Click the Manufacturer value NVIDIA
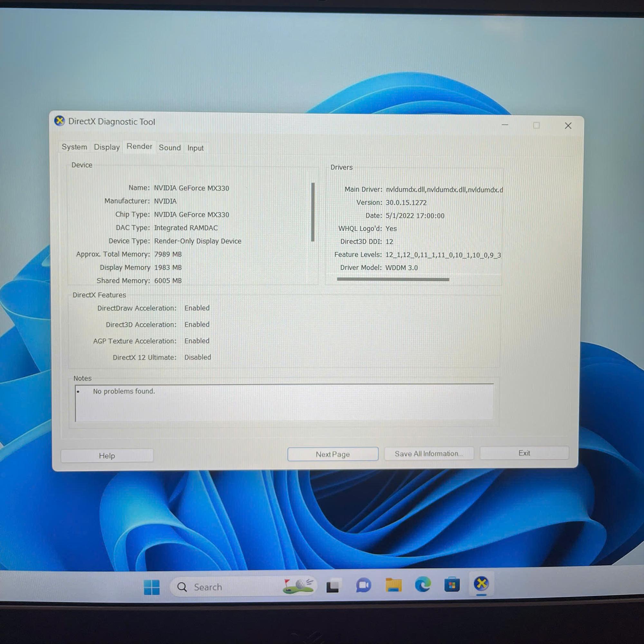The width and height of the screenshot is (644, 644). click(165, 201)
